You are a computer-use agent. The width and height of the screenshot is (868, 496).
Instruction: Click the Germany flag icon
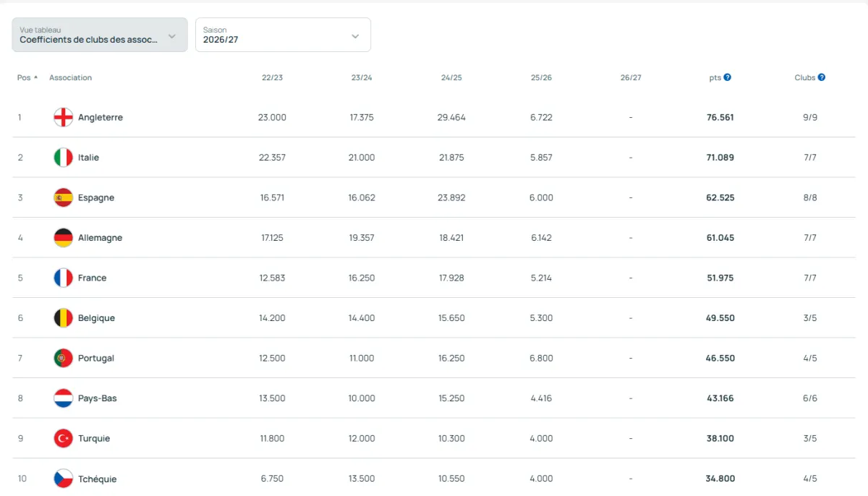[64, 238]
